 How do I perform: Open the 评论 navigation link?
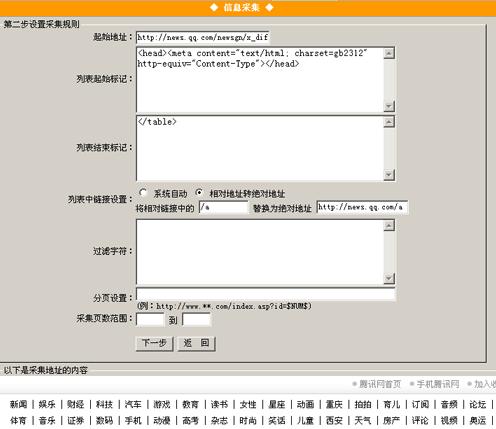420,420
